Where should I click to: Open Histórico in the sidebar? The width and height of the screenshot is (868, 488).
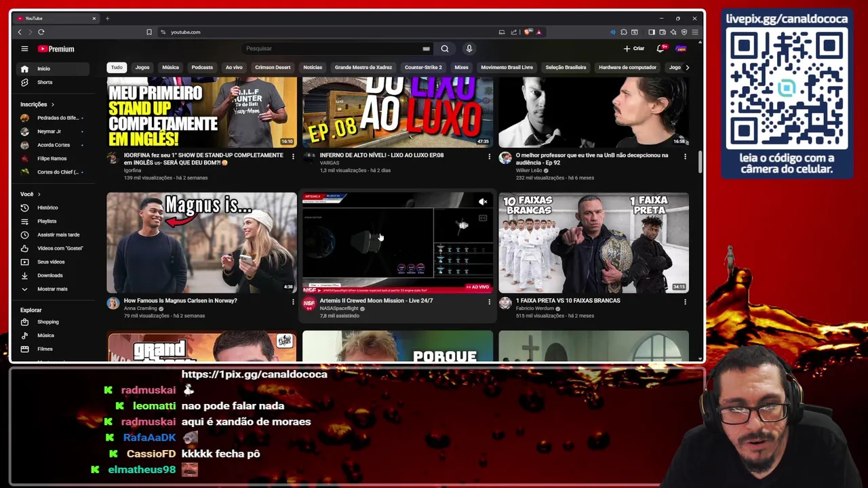click(x=53, y=207)
